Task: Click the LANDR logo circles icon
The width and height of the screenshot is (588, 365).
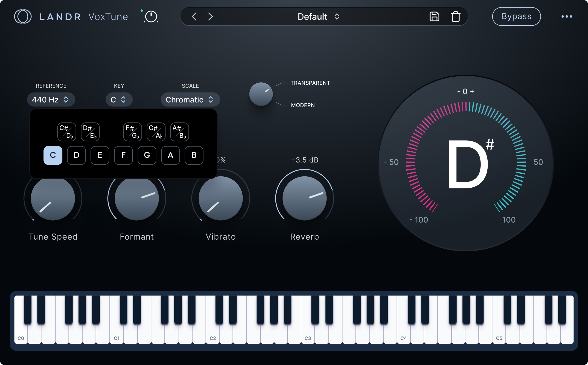Action: (x=23, y=16)
